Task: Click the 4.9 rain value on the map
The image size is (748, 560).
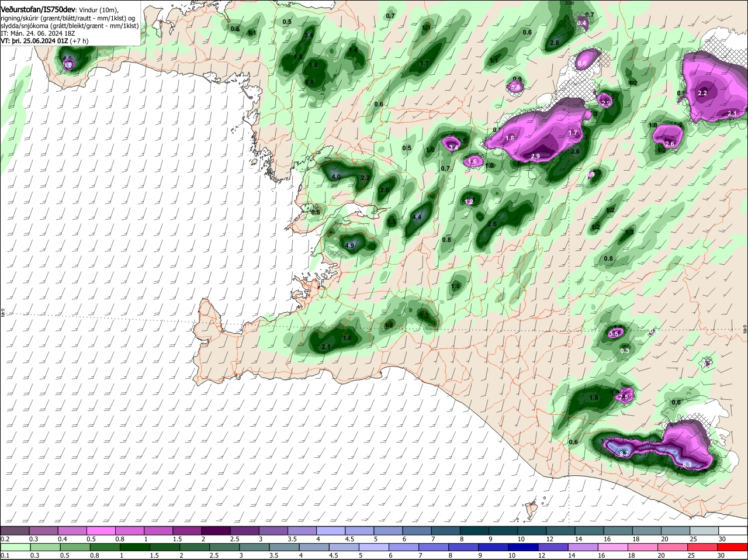Action: click(349, 246)
